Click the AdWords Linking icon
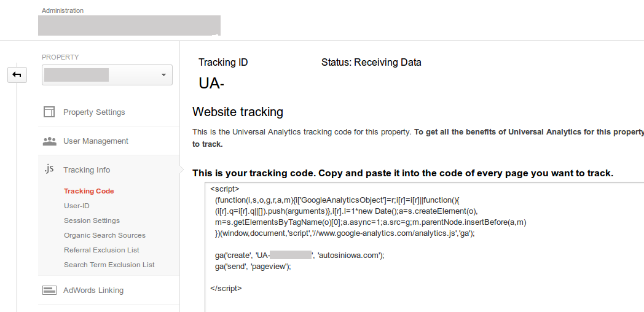 [49, 291]
